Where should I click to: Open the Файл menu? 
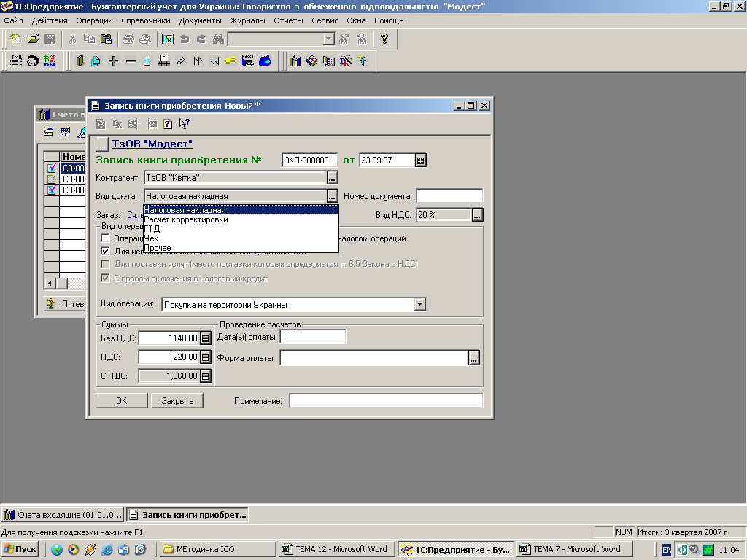point(13,20)
